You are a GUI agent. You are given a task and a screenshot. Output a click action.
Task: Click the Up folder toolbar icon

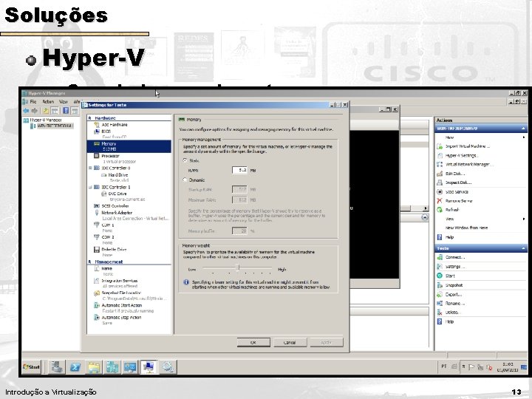point(46,111)
